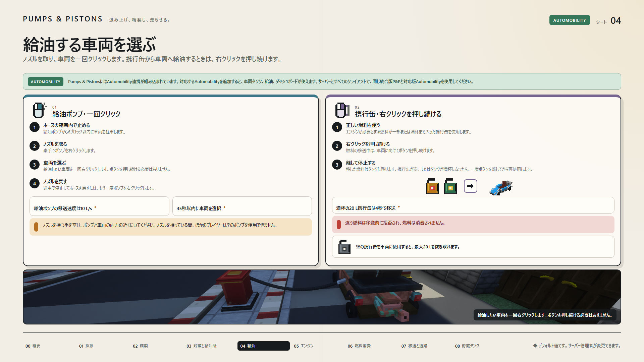Click step 3 circle for 車両を選ぶ
This screenshot has width=644, height=362.
[x=35, y=165]
